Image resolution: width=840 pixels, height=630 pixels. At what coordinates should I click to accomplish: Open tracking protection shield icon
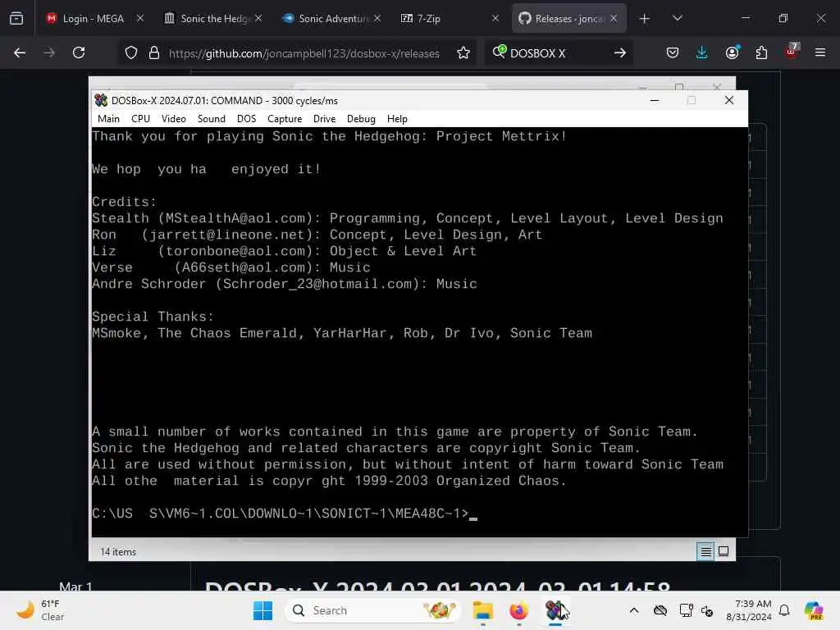click(131, 53)
